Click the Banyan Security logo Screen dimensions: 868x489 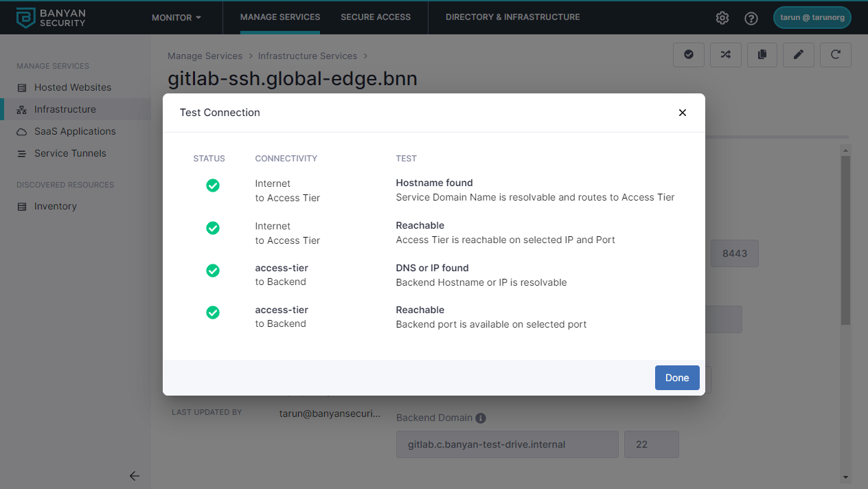pyautogui.click(x=52, y=18)
